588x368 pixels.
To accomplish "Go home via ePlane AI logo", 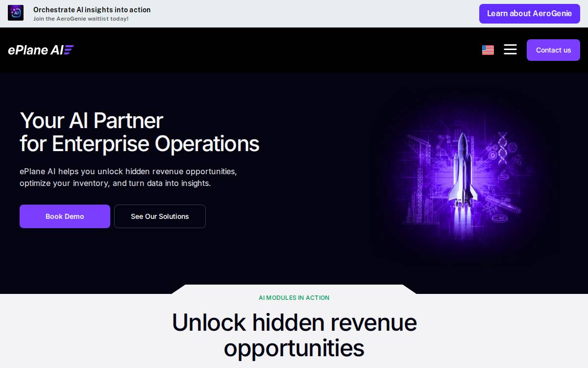I will pos(41,50).
